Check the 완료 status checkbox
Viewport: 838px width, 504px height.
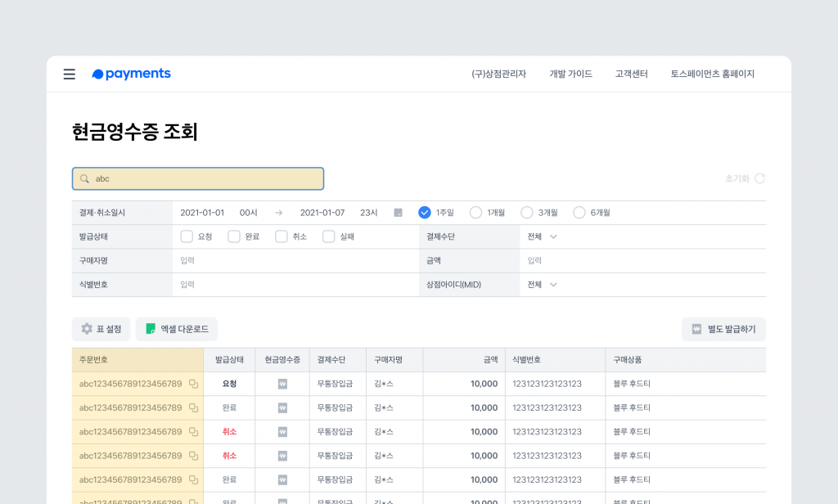234,236
